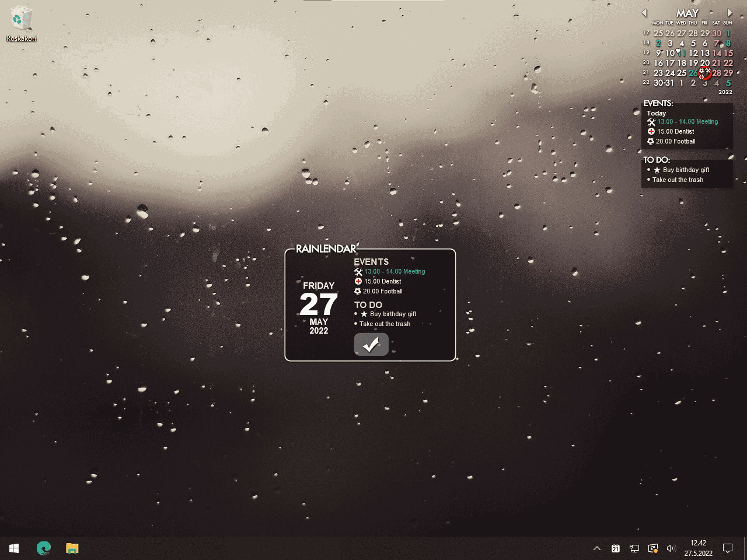Image resolution: width=747 pixels, height=560 pixels.
Task: Click the checkmark button in the RAINLENDAR box
Action: tap(371, 345)
